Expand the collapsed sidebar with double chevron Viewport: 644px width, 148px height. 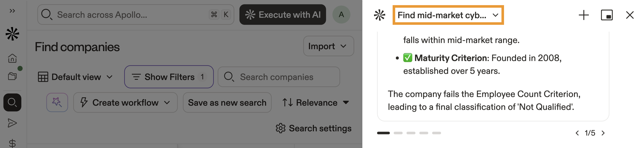[12, 11]
